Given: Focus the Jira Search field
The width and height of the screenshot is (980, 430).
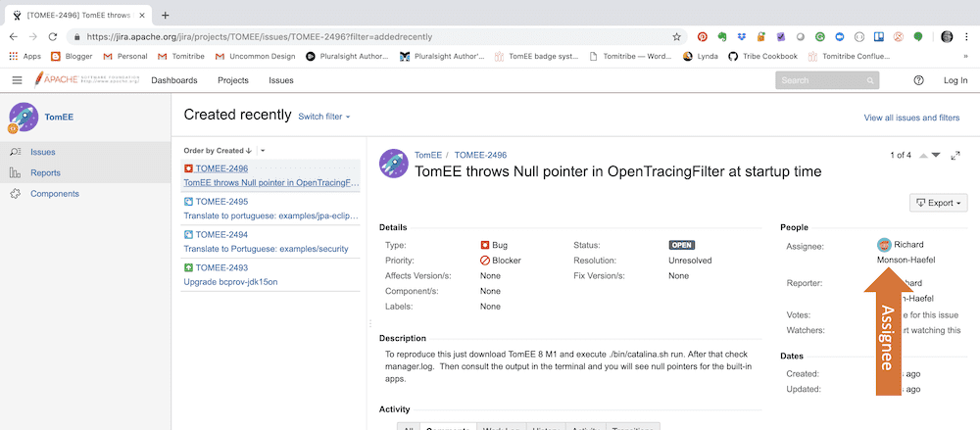Looking at the screenshot, I should (x=827, y=80).
